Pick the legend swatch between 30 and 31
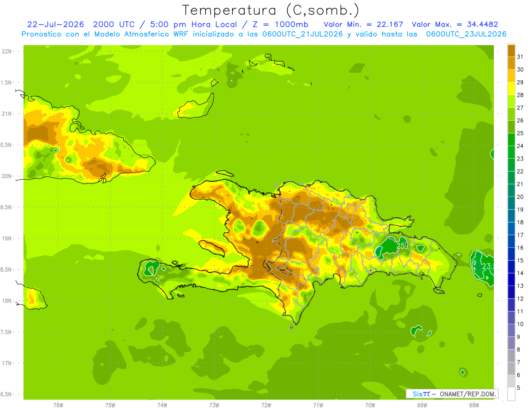The width and height of the screenshot is (532, 411). [511, 63]
